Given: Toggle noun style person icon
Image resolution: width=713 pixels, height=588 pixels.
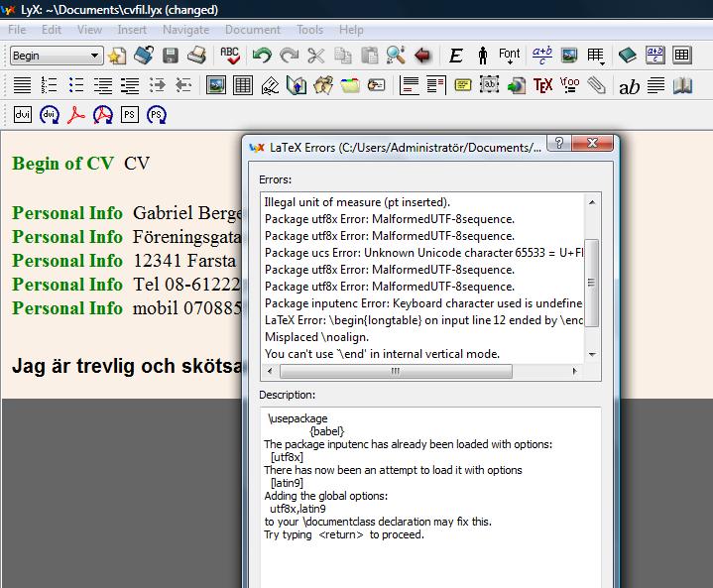Looking at the screenshot, I should (x=483, y=56).
